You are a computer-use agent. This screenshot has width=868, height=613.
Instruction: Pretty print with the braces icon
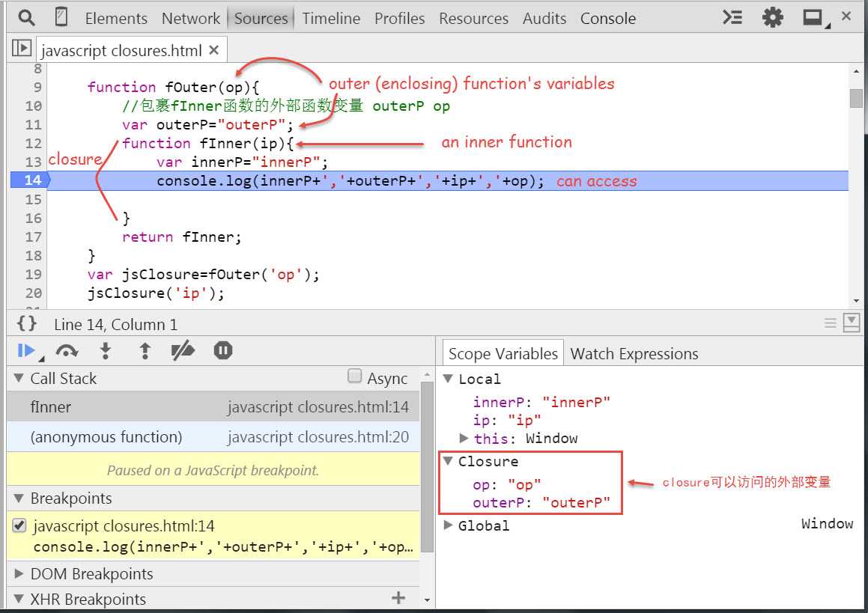[x=26, y=323]
